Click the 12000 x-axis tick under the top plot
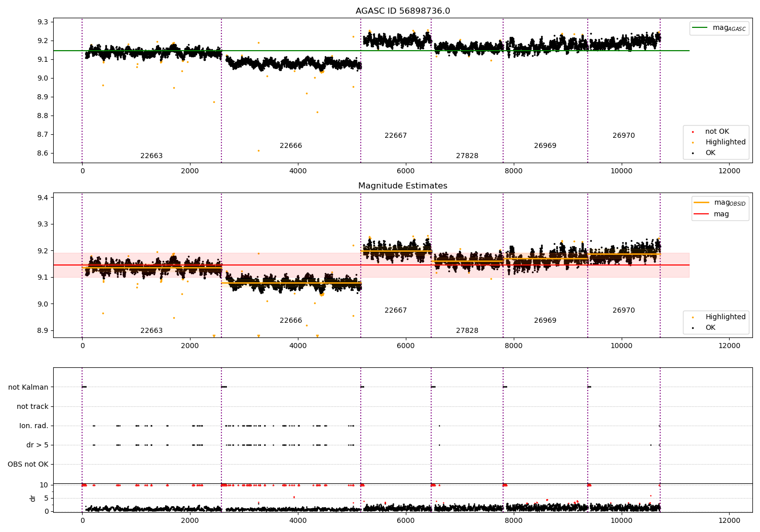This screenshot has height=532, width=760. [730, 171]
